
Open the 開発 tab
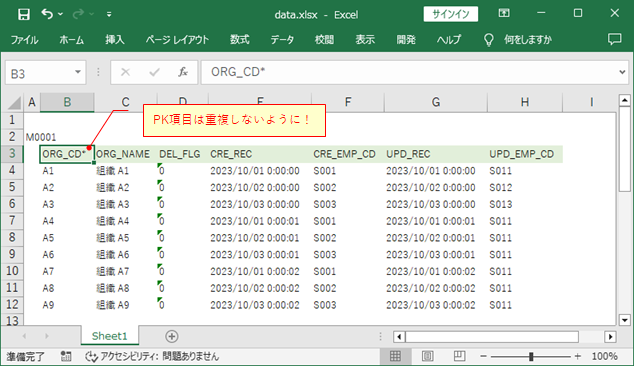point(406,40)
